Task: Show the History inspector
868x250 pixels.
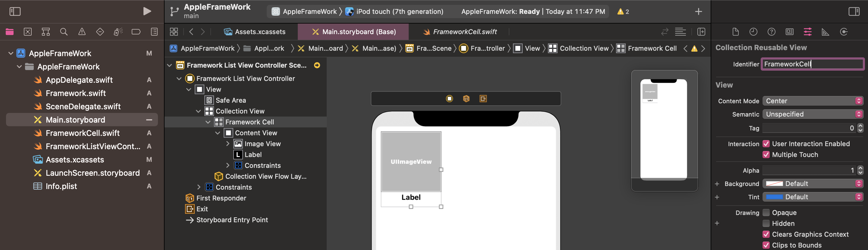Action: point(753,32)
